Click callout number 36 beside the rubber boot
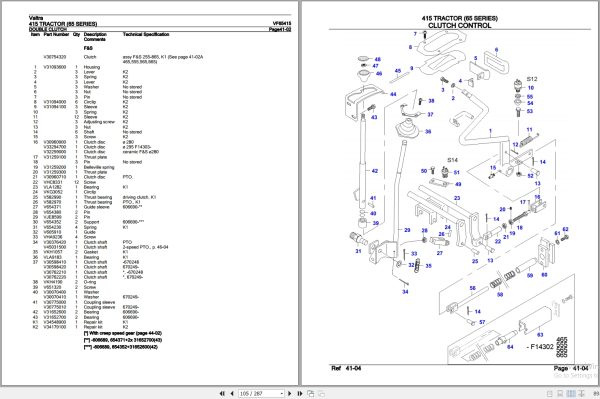 428,132
